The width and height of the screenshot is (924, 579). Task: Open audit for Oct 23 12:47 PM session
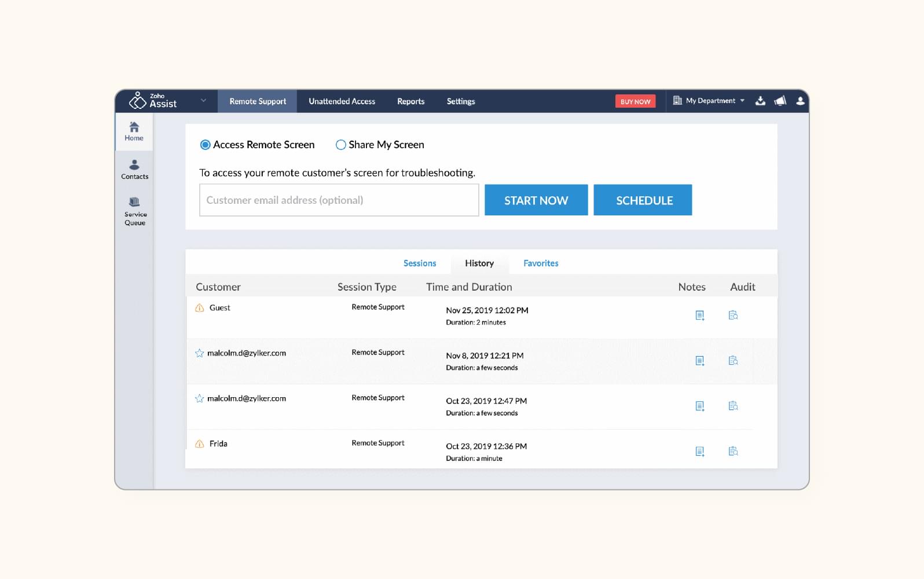pyautogui.click(x=733, y=405)
